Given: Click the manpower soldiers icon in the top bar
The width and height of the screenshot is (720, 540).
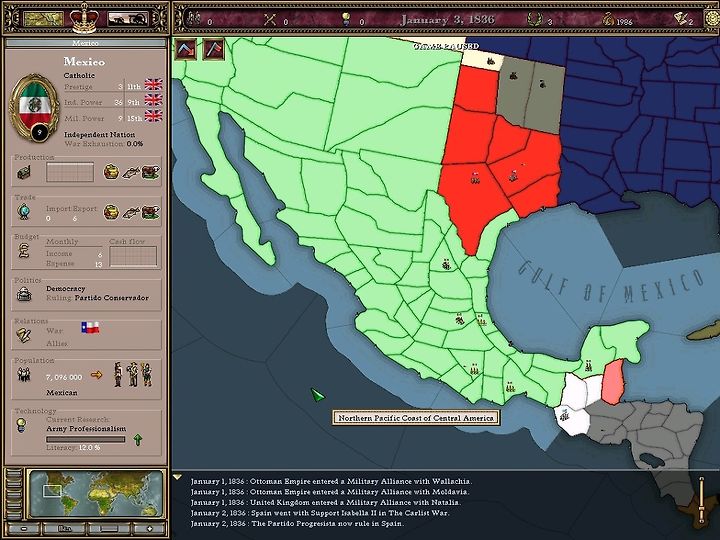Looking at the screenshot, I should [194, 19].
